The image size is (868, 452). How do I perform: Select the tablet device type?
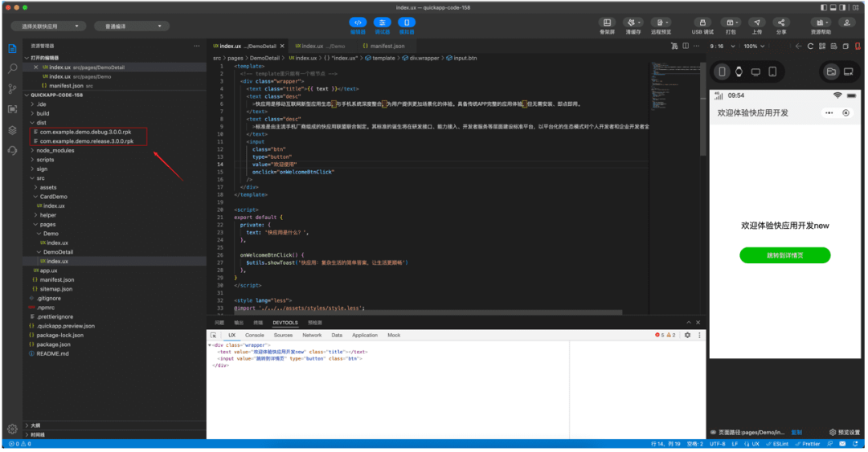pyautogui.click(x=773, y=72)
